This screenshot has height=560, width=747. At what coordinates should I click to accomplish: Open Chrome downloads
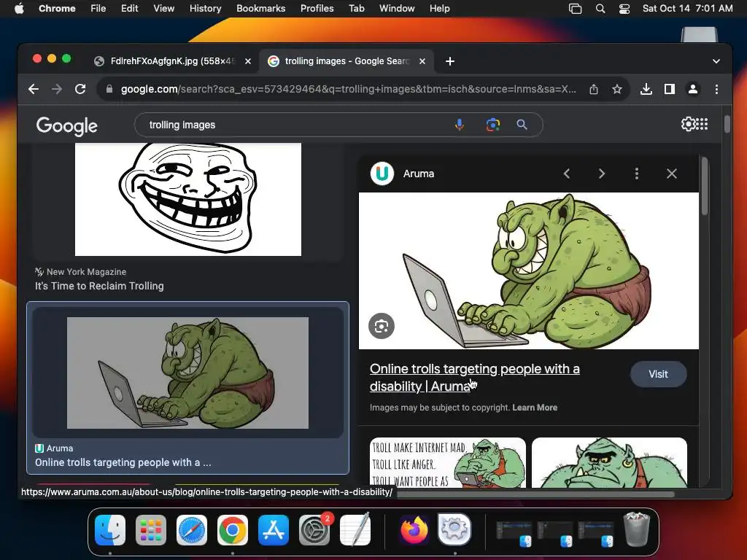646,89
